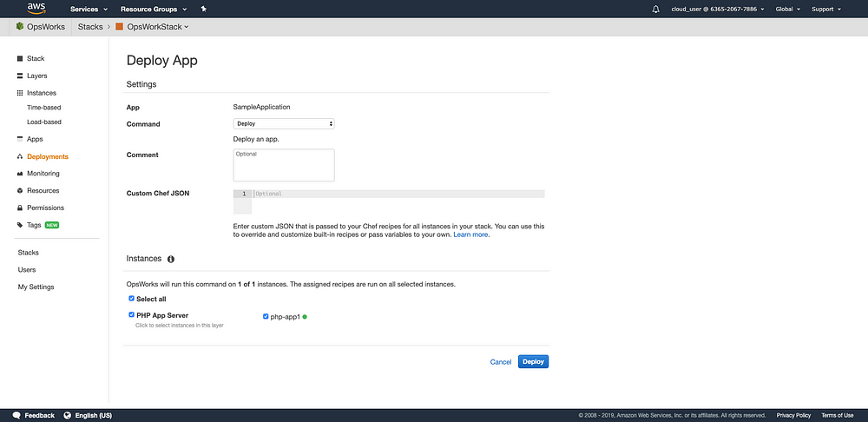Click the Cancel link
868x422 pixels.
point(501,361)
